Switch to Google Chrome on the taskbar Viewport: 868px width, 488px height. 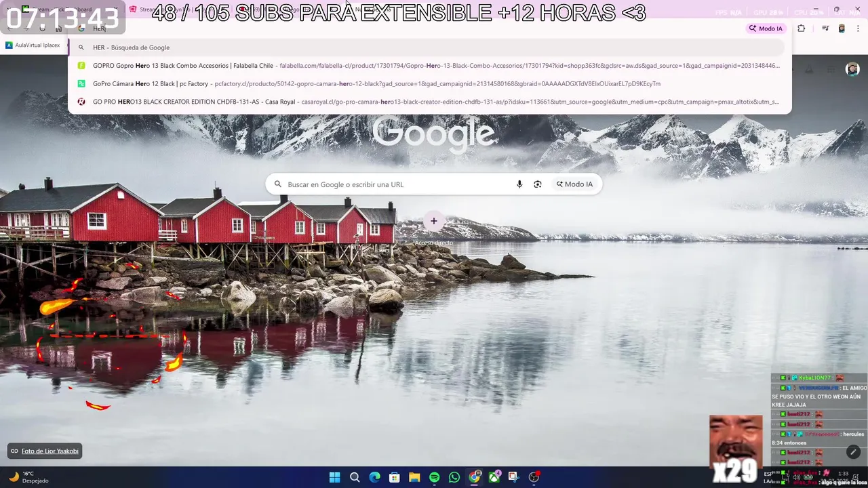point(475,477)
